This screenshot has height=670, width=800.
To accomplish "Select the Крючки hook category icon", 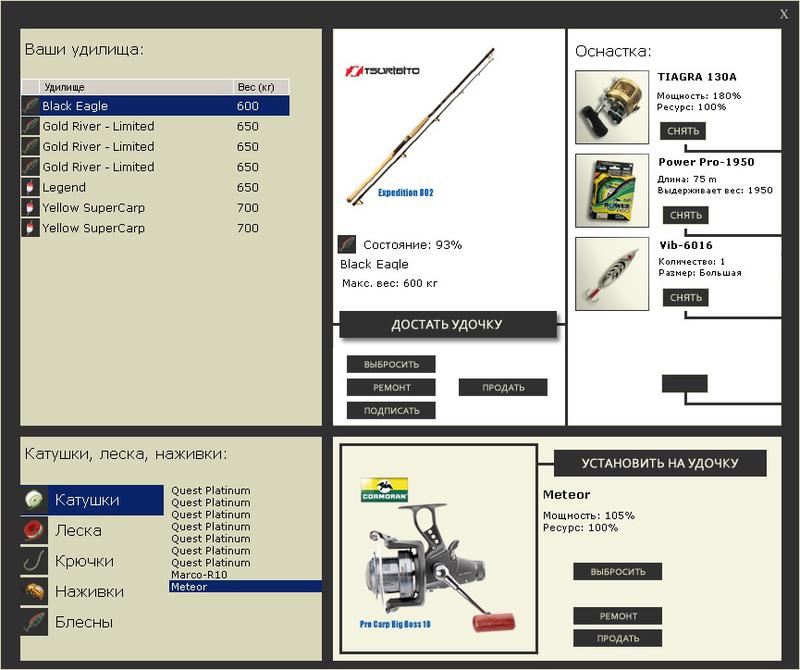I will (34, 561).
